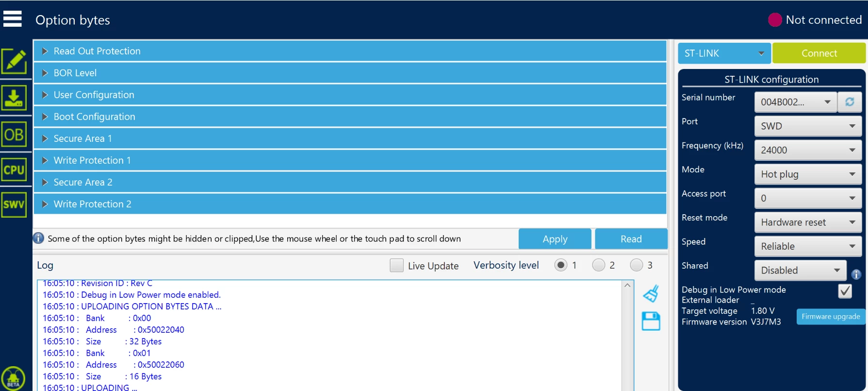Expand the Read Out Protection section
Viewport: 868px width, 391px height.
coord(350,51)
